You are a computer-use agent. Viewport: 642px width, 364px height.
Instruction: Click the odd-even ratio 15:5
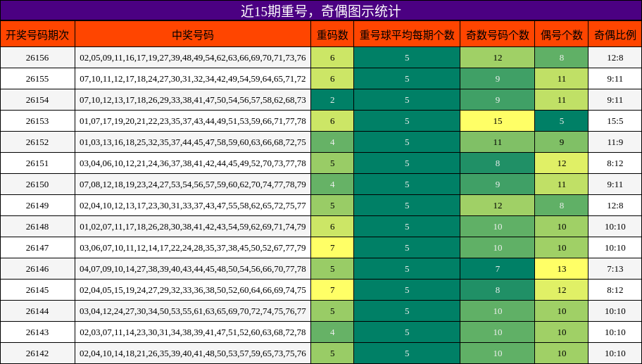click(615, 121)
